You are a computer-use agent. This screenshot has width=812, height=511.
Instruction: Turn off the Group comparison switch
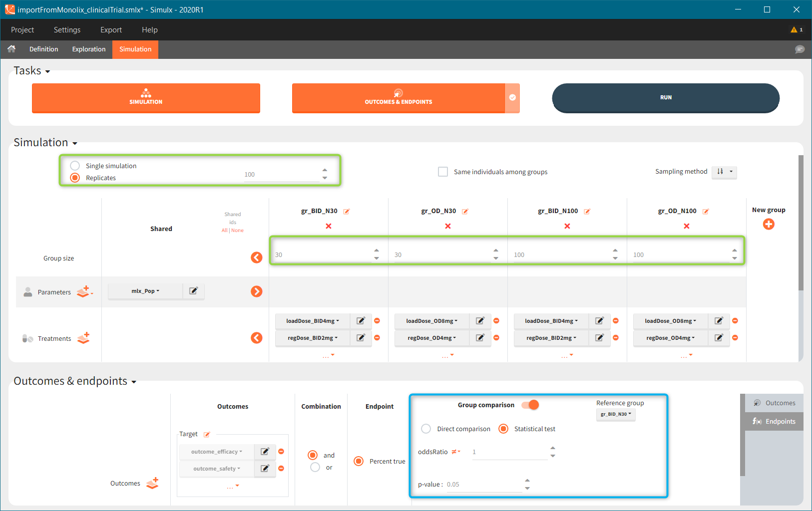click(530, 405)
